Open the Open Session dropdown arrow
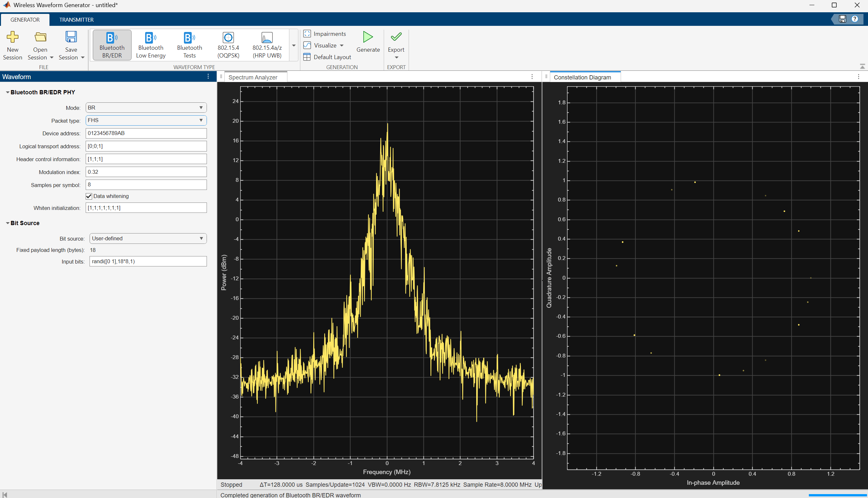The width and height of the screenshot is (868, 498). point(52,57)
